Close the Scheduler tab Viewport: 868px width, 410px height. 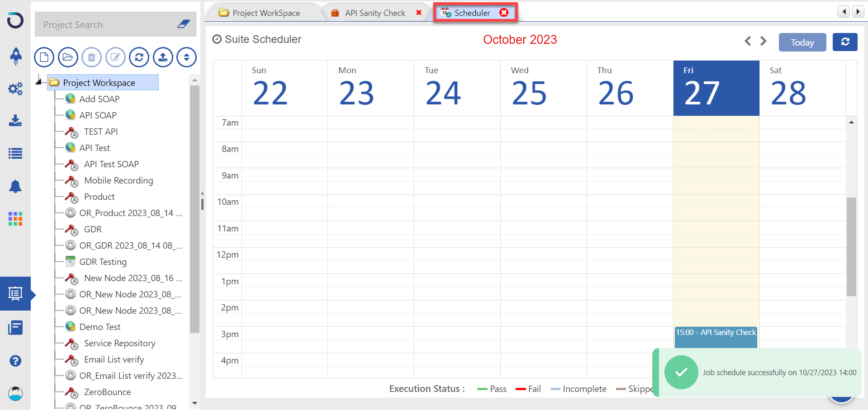(x=504, y=13)
